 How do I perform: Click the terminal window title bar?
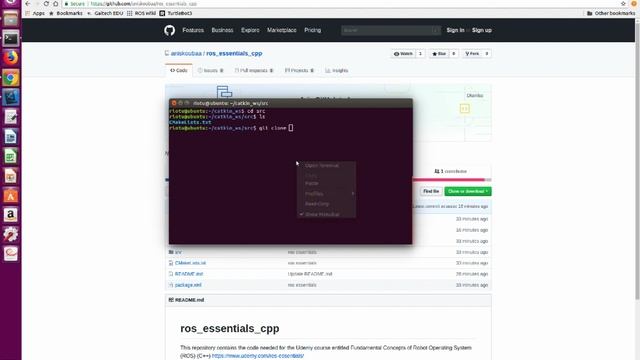pyautogui.click(x=291, y=103)
